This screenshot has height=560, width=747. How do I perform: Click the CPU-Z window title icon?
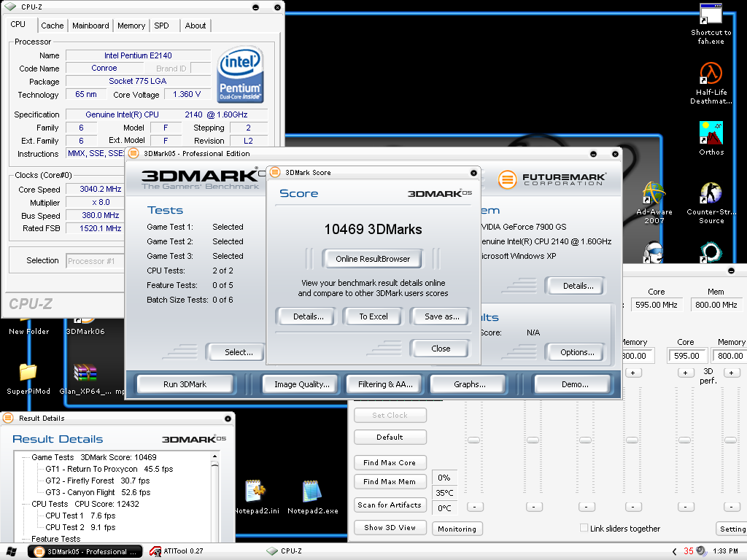(x=10, y=7)
